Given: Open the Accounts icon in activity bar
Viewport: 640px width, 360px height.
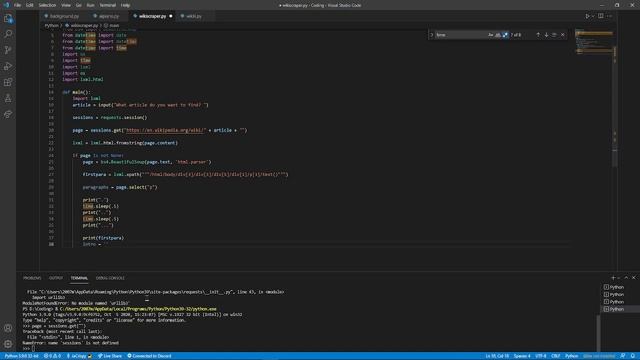Looking at the screenshot, I should coord(8,328).
